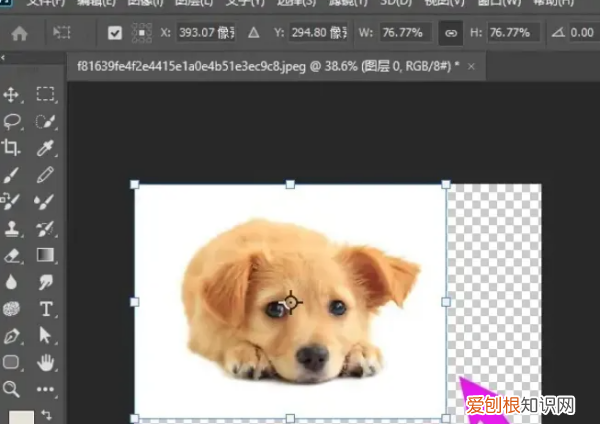Select the Eraser tool
The width and height of the screenshot is (600, 424).
coord(11,255)
